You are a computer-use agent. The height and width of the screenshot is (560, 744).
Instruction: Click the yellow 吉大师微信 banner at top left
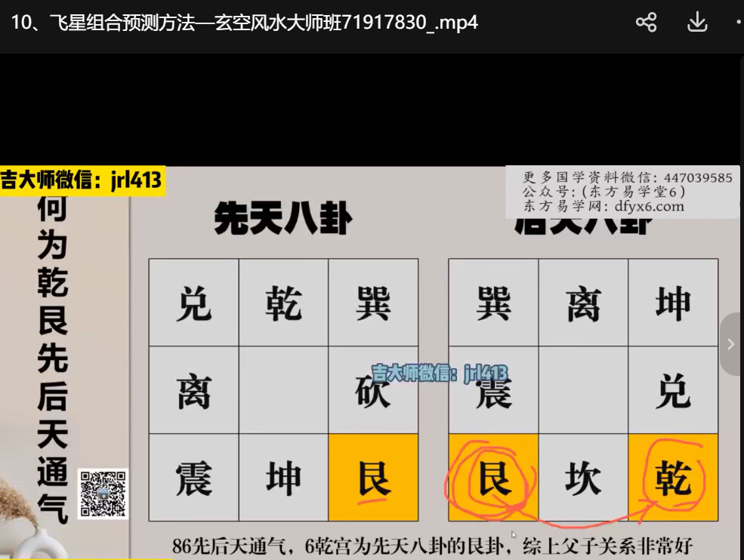(82, 181)
